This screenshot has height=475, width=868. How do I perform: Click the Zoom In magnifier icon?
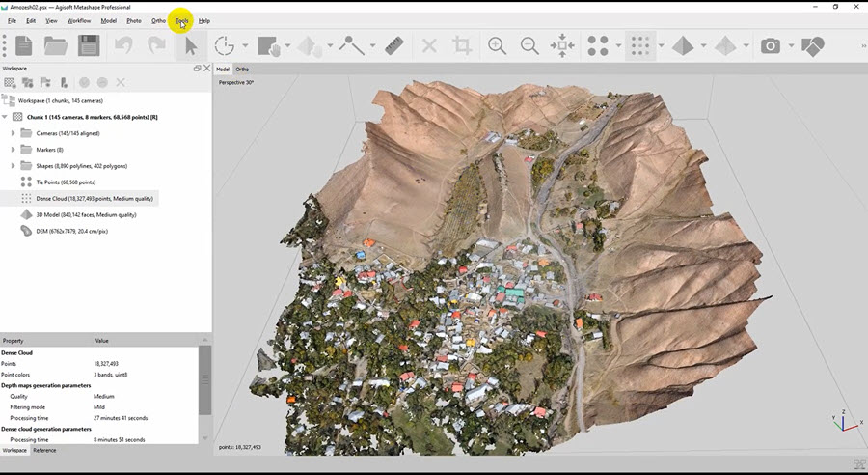(497, 45)
